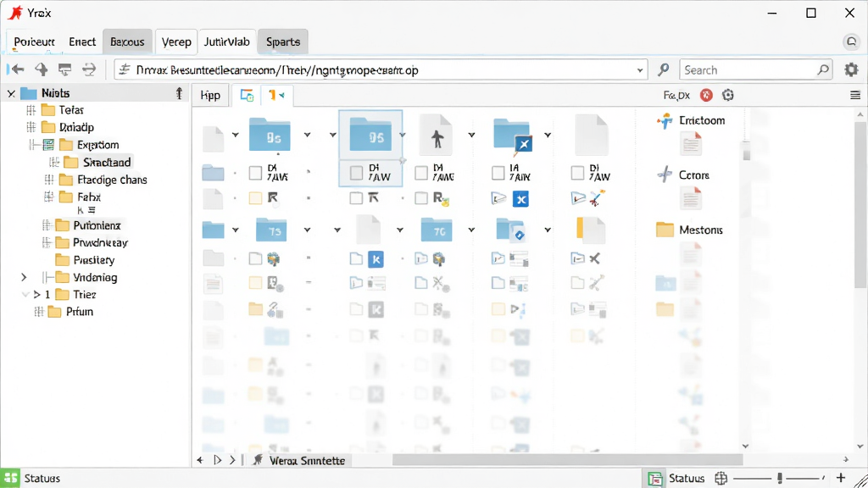Select the blue folder labeled 95

(x=370, y=135)
